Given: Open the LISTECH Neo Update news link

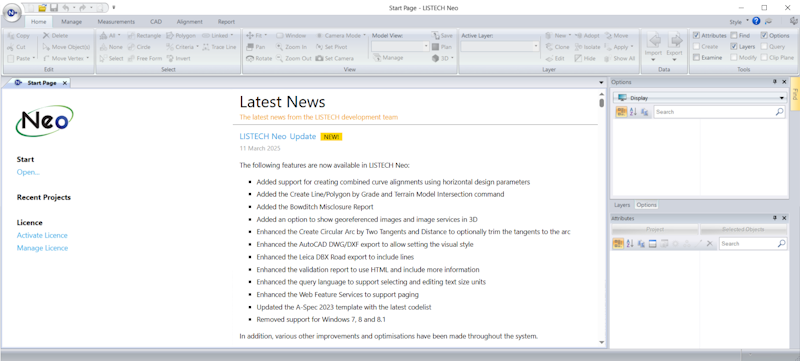Looking at the screenshot, I should (x=278, y=136).
